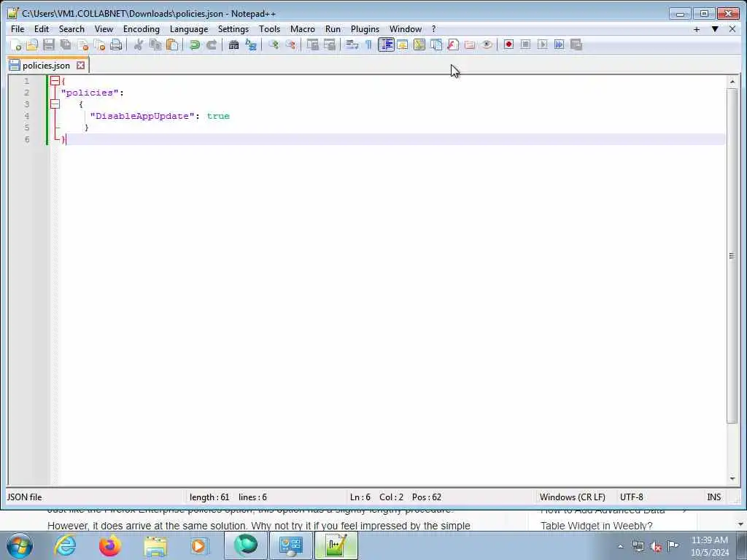Click the green Undo arrow icon

[x=194, y=44]
